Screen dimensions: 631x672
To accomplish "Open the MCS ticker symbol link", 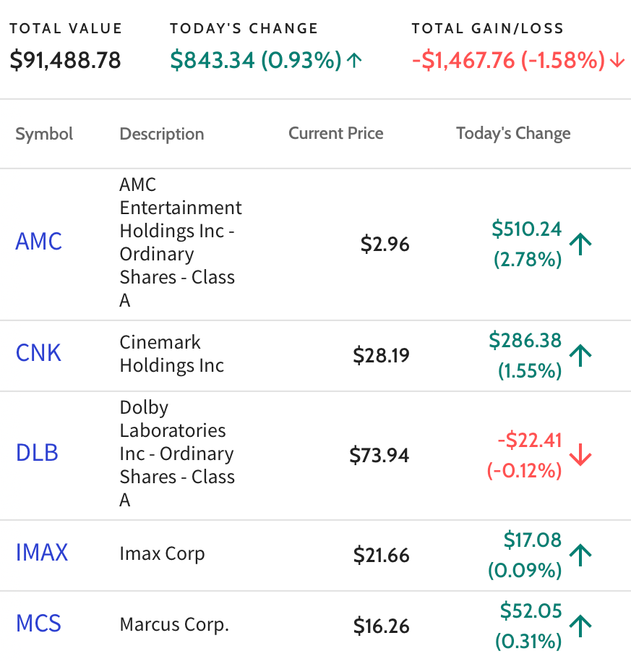I will tap(38, 624).
